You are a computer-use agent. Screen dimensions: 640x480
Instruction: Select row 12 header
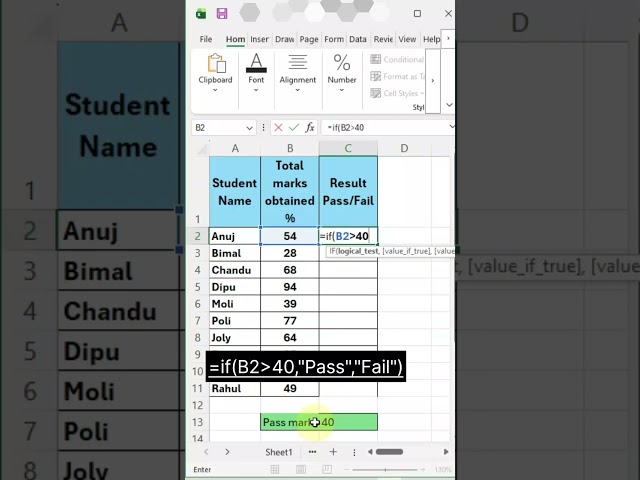[198, 405]
